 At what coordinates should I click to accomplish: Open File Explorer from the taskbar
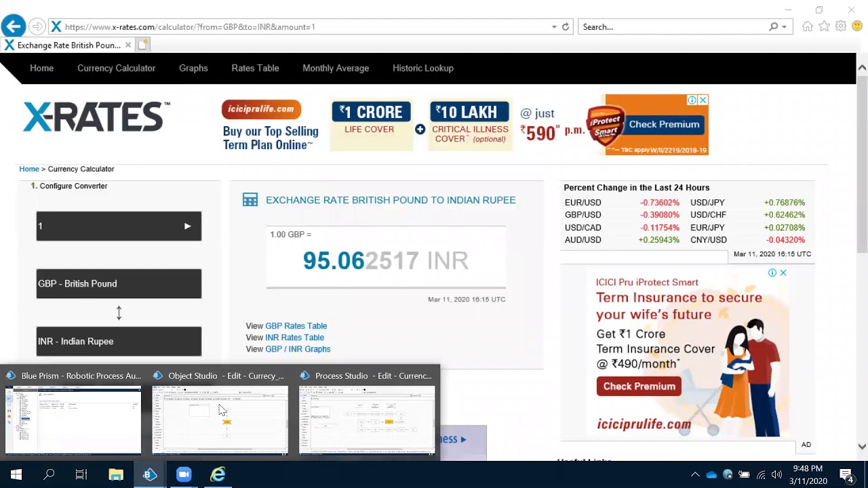116,474
